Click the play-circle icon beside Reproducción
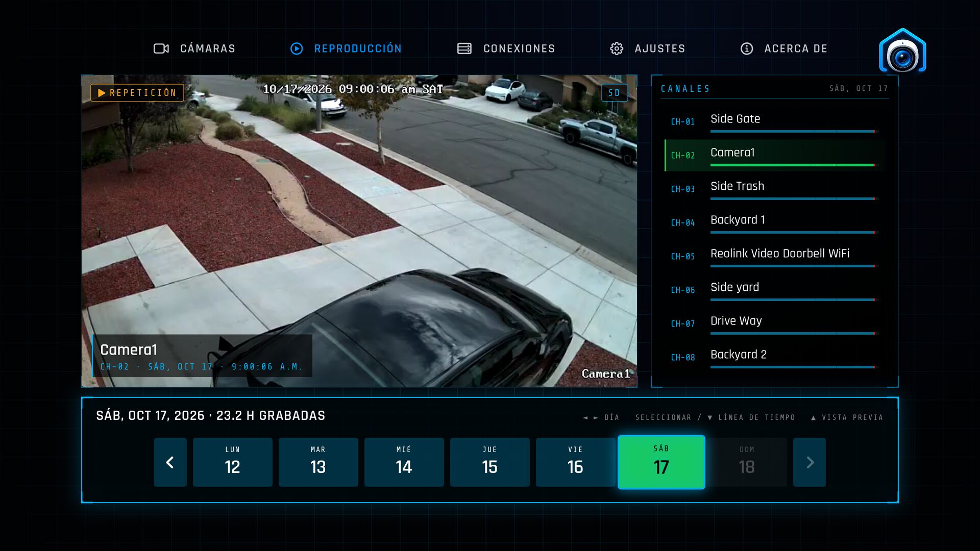 [x=297, y=48]
